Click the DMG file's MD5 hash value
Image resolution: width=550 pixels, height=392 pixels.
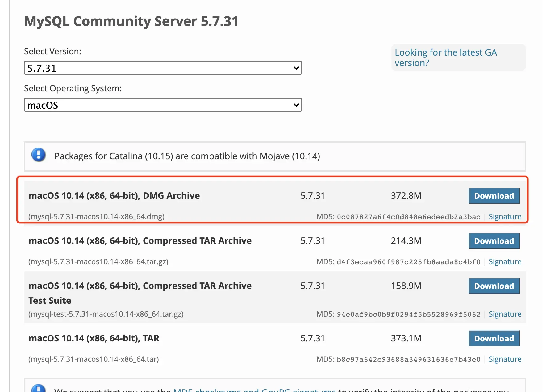pos(408,217)
